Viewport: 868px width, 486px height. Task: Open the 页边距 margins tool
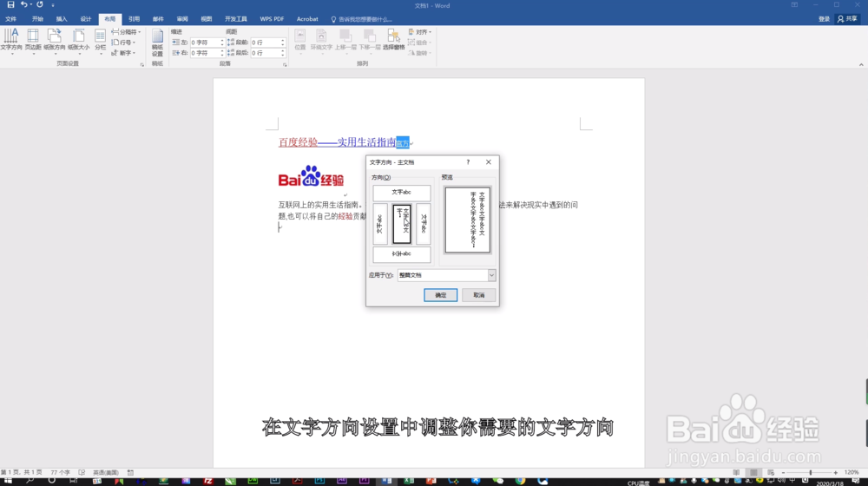[x=33, y=40]
